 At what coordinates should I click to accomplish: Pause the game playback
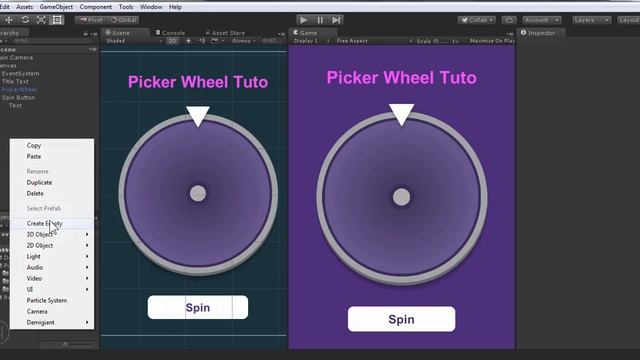320,20
